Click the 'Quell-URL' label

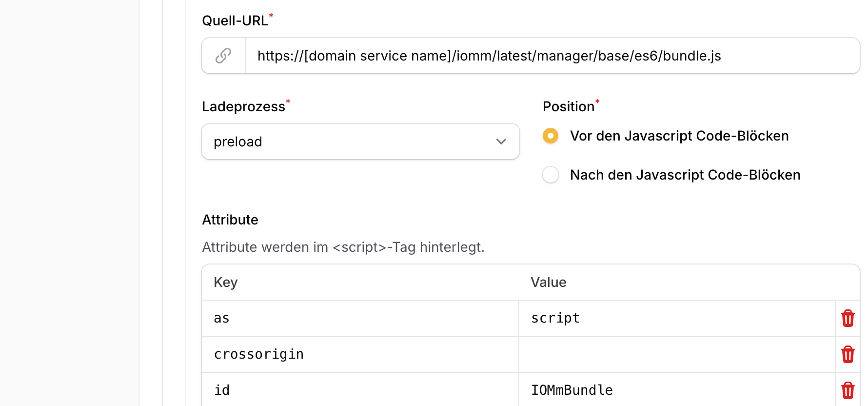pyautogui.click(x=235, y=20)
